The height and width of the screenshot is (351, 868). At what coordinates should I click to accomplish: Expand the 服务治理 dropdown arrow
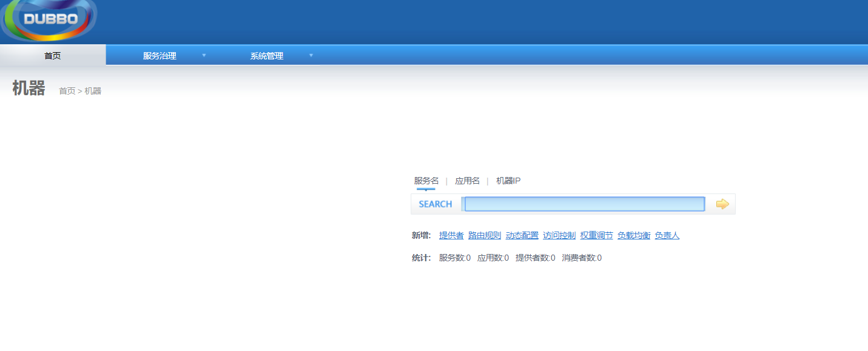pos(204,55)
